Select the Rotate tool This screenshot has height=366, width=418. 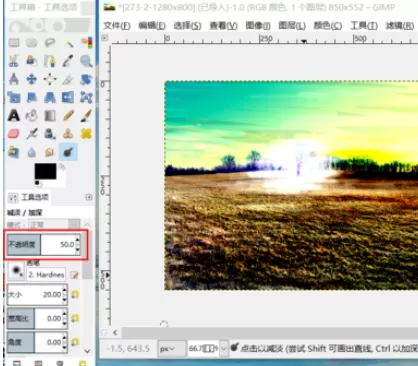pos(86,79)
